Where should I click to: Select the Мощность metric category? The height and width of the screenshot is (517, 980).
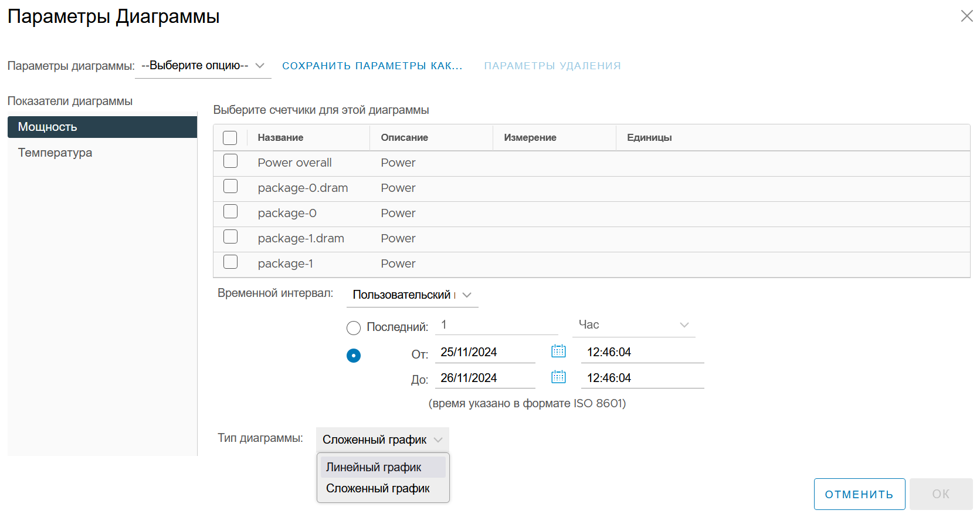pyautogui.click(x=102, y=127)
